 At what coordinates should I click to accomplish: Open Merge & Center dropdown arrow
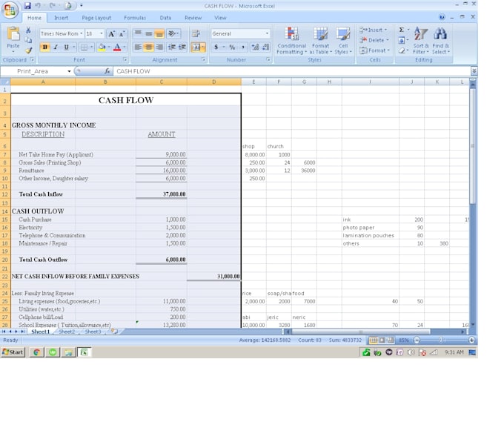click(204, 47)
